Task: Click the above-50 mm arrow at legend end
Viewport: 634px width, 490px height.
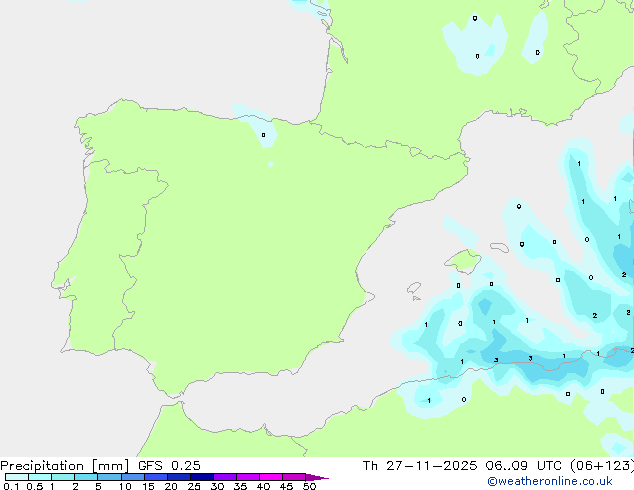Action: [317, 477]
